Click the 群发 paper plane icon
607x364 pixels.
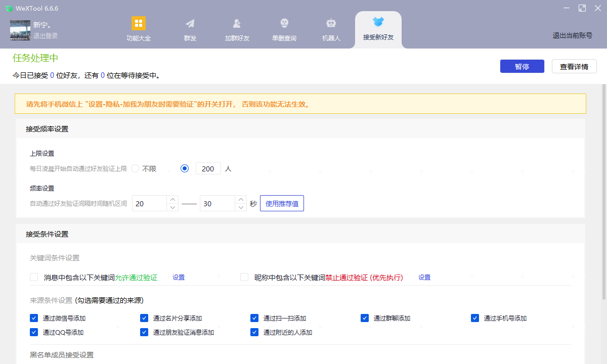(x=190, y=23)
